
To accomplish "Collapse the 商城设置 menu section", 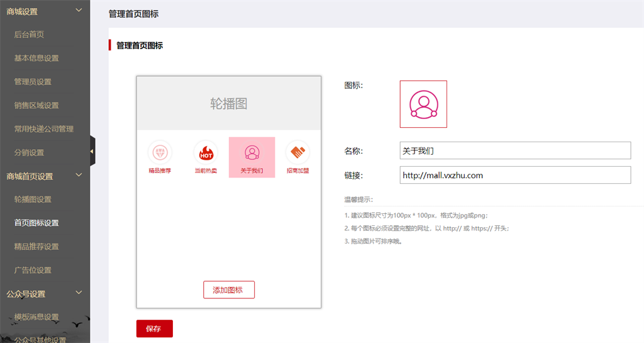I will tap(79, 11).
